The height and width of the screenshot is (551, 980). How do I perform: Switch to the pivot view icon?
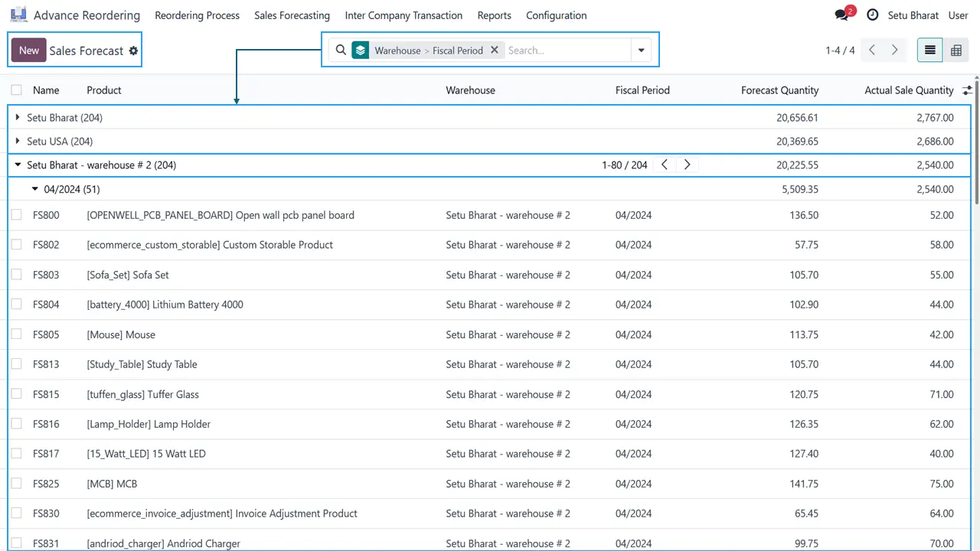(956, 51)
